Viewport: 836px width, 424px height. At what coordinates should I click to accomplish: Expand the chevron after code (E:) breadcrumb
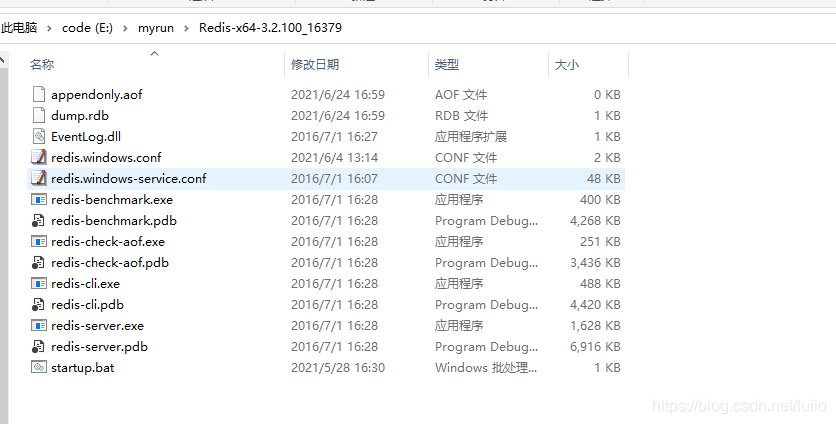125,28
